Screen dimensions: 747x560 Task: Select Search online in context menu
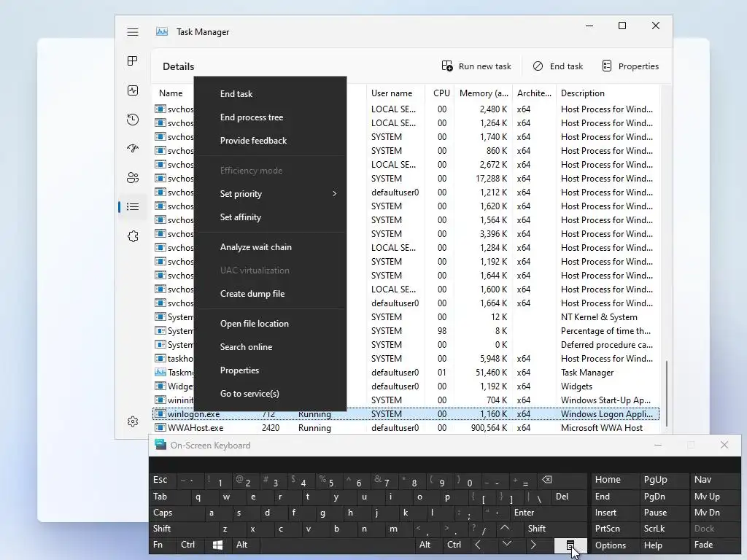270,347
